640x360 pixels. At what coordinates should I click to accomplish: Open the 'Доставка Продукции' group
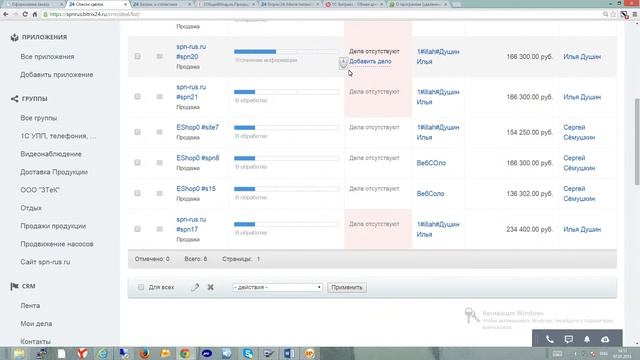click(x=54, y=172)
